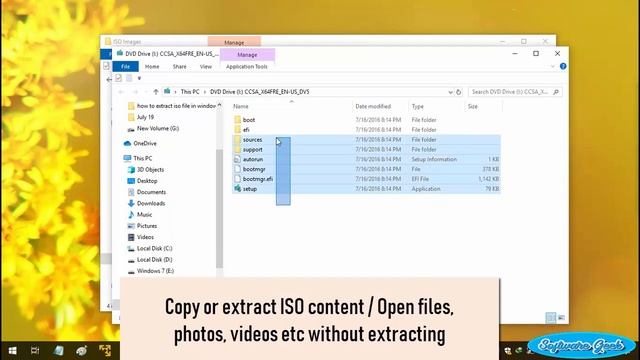Click the DVD Drive window title bar icon
Image resolution: width=640 pixels, height=360 pixels.
pyautogui.click(x=120, y=53)
